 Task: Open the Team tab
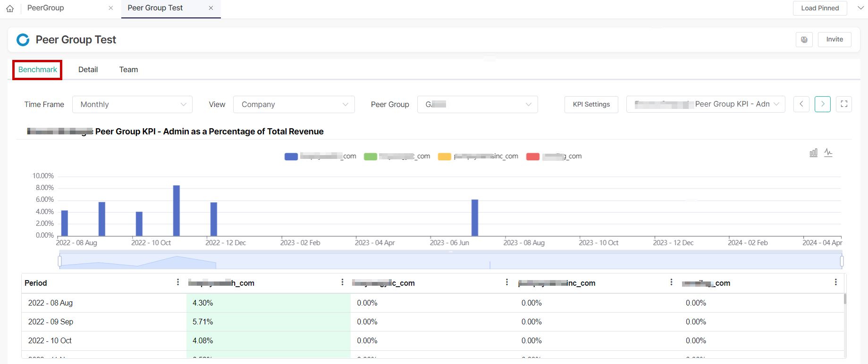tap(128, 70)
